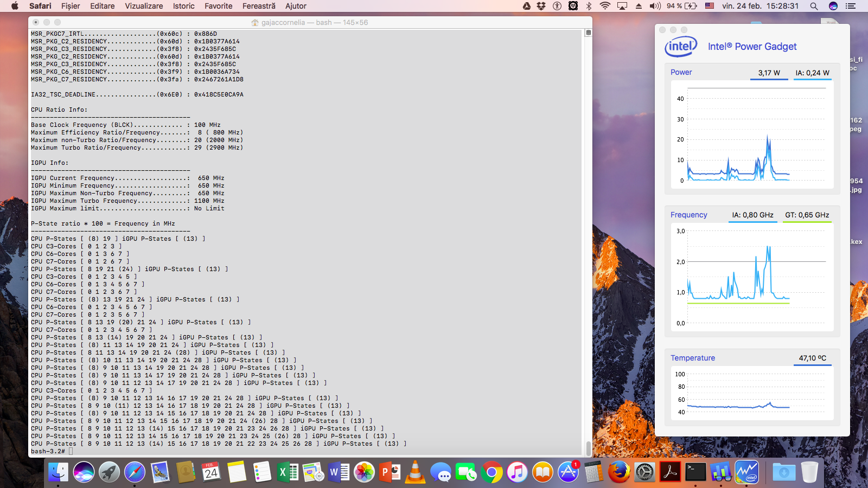Viewport: 868px width, 488px height.
Task: Click the Temperature graph area
Action: pos(752,394)
